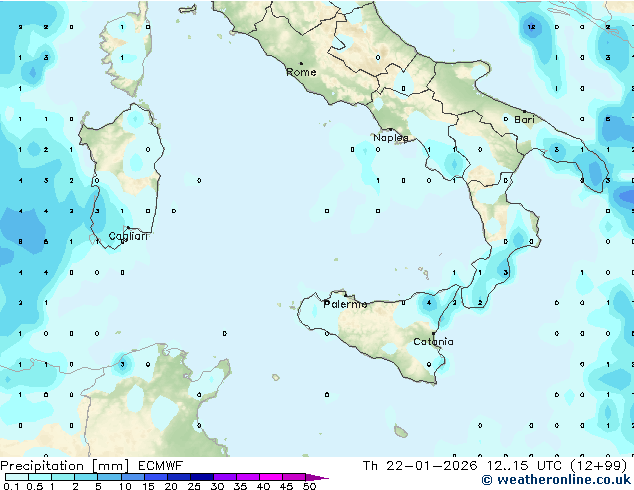Select the 40–45 mm magenta legend swatch
The height and width of the screenshot is (490, 634).
pos(271,477)
